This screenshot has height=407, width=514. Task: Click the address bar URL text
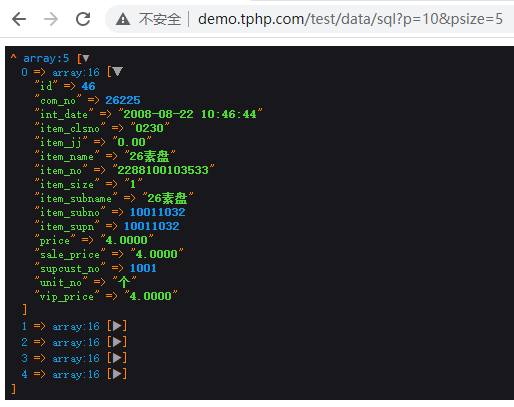point(350,19)
